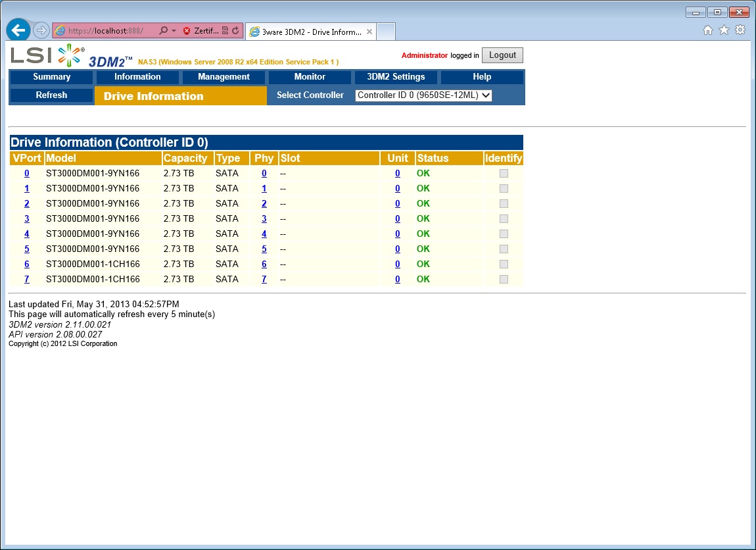Screen dimensions: 756x550
Task: Click the Drive Information page title
Action: click(x=154, y=96)
